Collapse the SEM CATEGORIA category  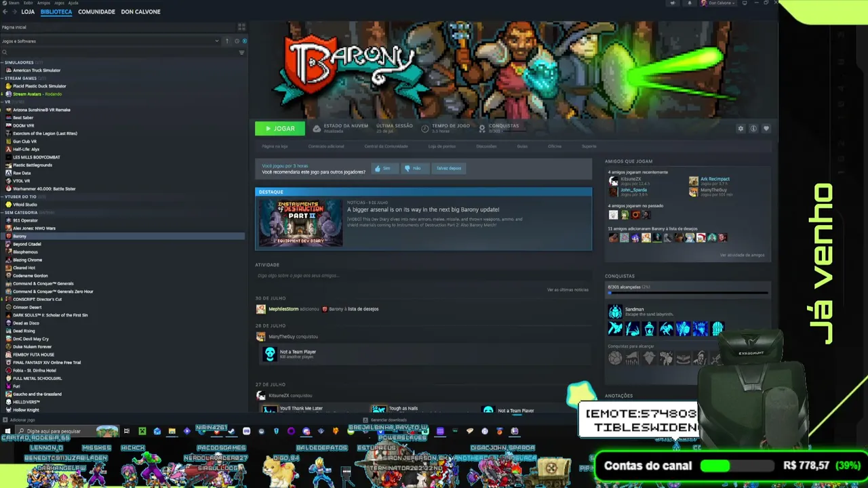[x=2, y=212]
